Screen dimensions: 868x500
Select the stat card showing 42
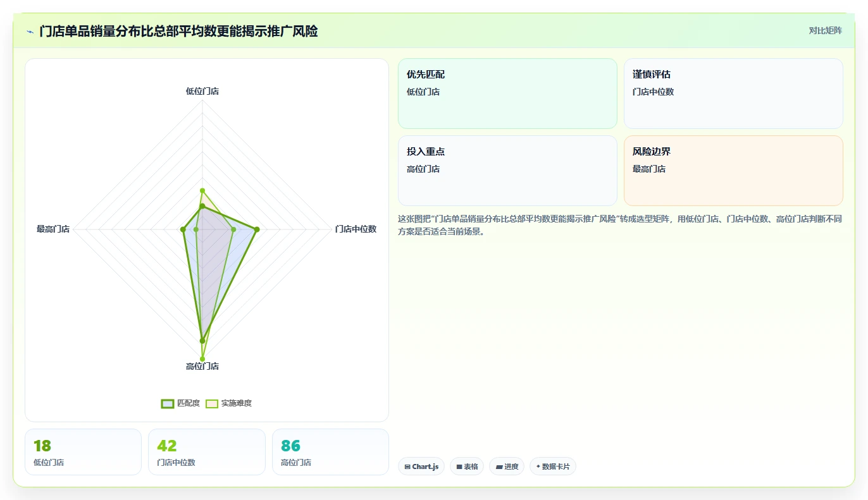point(207,452)
